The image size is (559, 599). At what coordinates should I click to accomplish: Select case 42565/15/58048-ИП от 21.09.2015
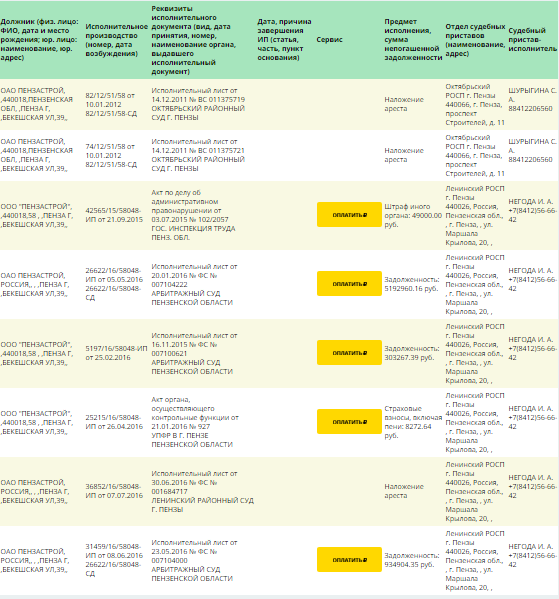[114, 215]
